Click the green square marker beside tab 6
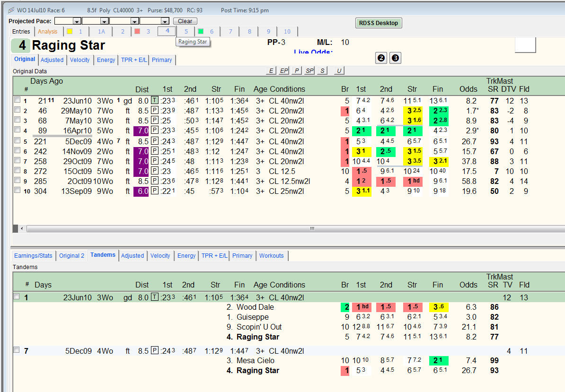Image resolution: width=565 pixels, height=392 pixels. coord(201,31)
